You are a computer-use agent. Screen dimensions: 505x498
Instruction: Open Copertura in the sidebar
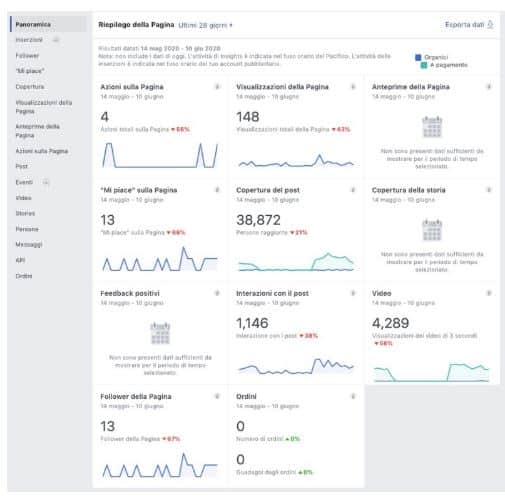tap(30, 87)
